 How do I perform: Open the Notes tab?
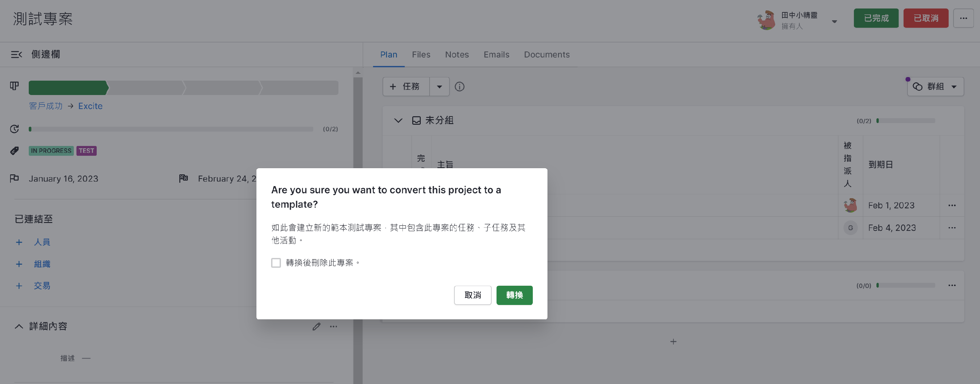tap(457, 55)
